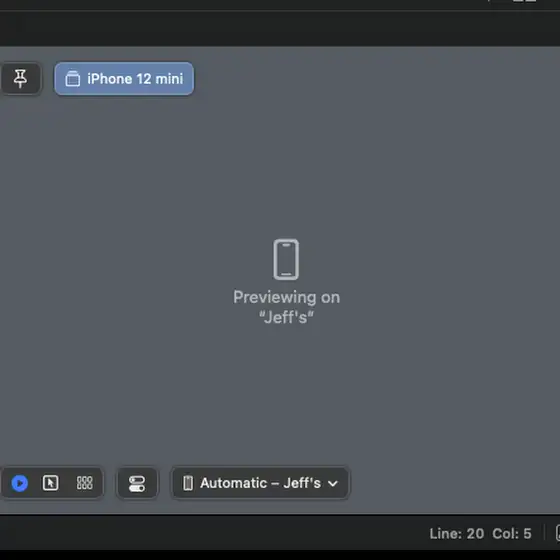Click the Col: 5 indicator in the status bar
Screen dimensions: 560x560
tap(512, 534)
